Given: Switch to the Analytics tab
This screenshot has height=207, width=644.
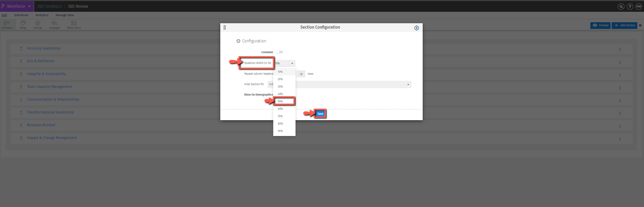Looking at the screenshot, I should click(42, 15).
